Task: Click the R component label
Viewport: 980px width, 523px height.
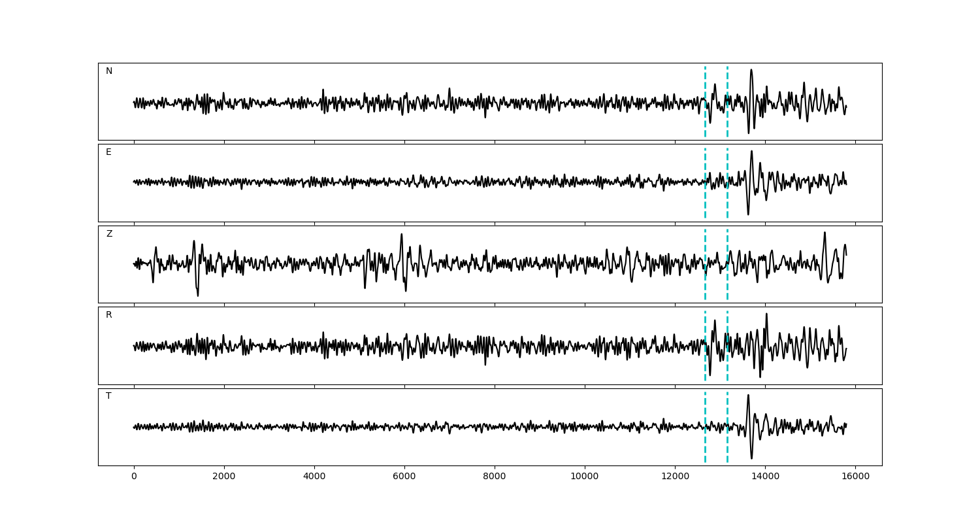Action: click(109, 315)
